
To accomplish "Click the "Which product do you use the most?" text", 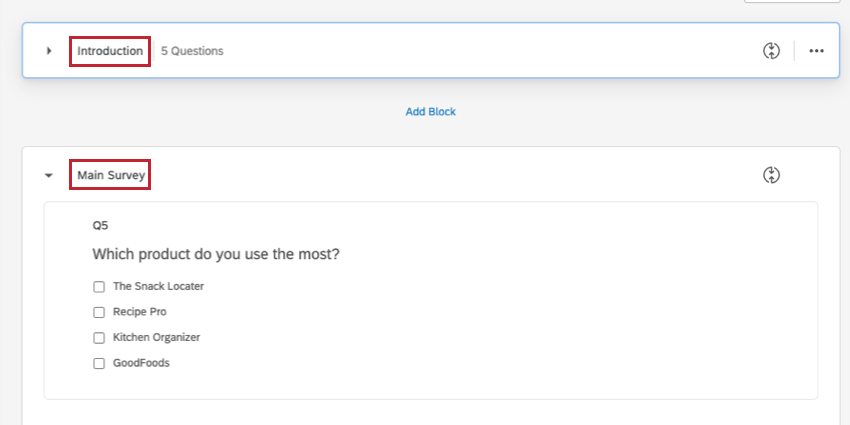I will tap(216, 254).
